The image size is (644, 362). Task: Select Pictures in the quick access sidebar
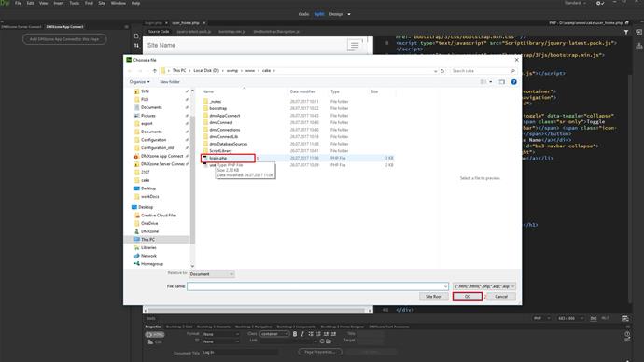tap(147, 116)
